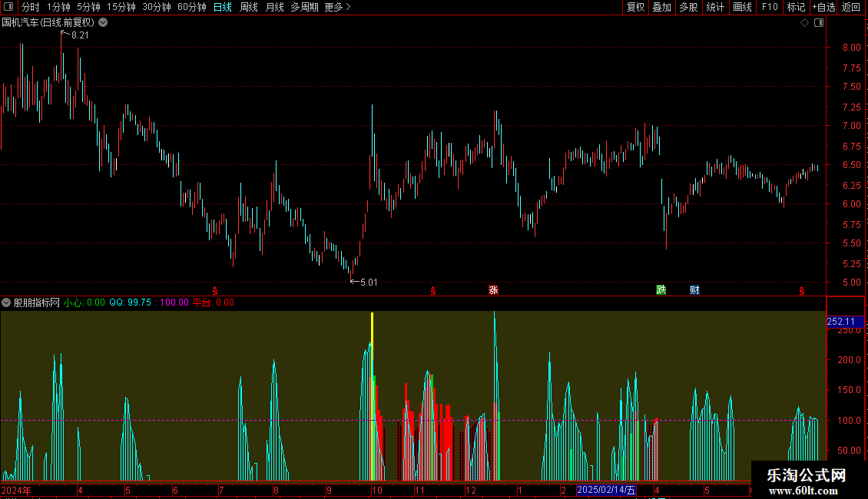Screen dimensions: 868x499
Task: Click the 复权 button
Action: pyautogui.click(x=635, y=7)
